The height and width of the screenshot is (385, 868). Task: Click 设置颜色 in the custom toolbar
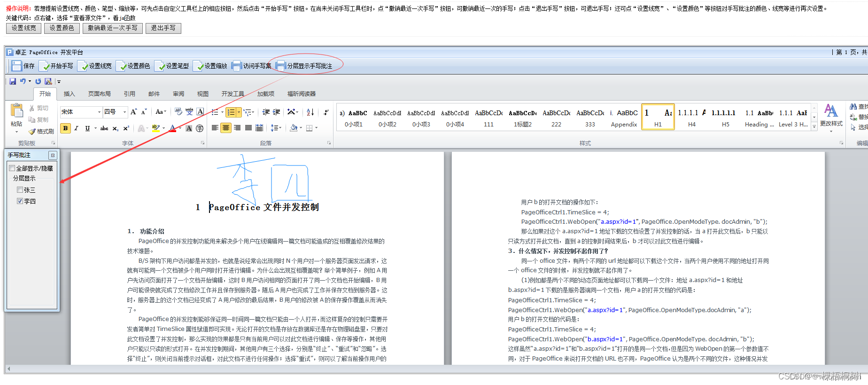coord(133,66)
